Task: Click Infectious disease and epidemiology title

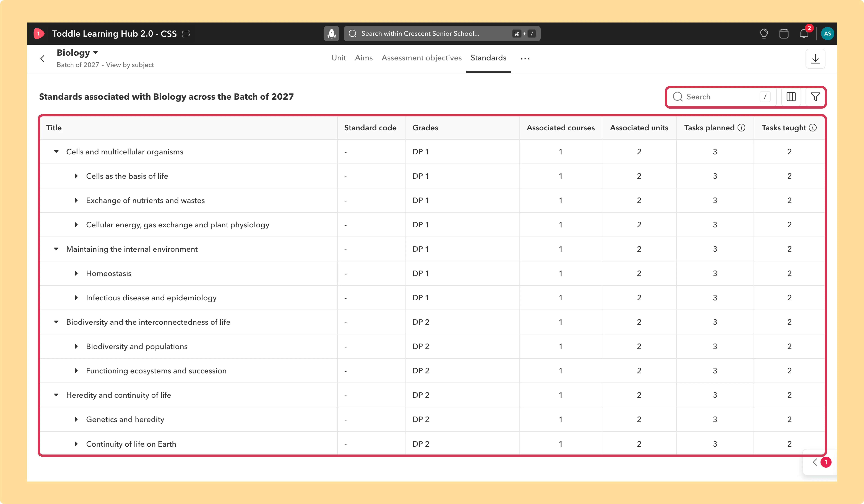Action: click(x=151, y=298)
